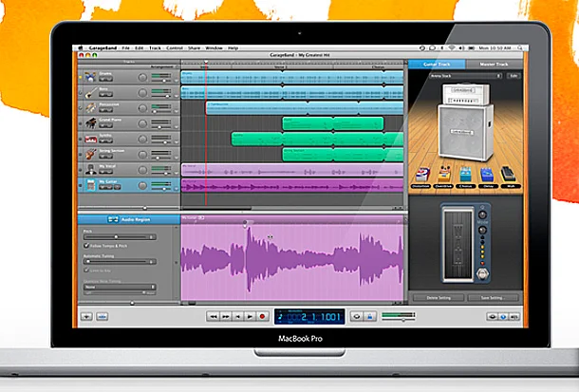Toggle the Grand Piano track enable dot
Image resolution: width=579 pixels, height=392 pixels.
pos(80,123)
